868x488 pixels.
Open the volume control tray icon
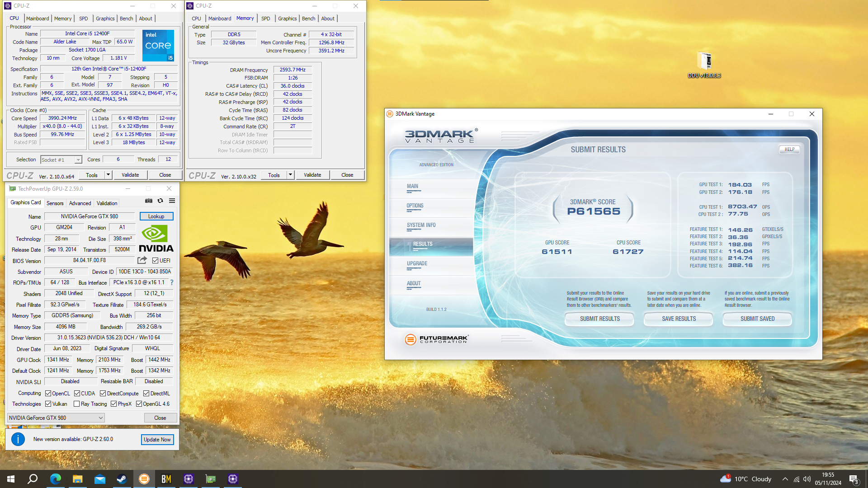[807, 479]
